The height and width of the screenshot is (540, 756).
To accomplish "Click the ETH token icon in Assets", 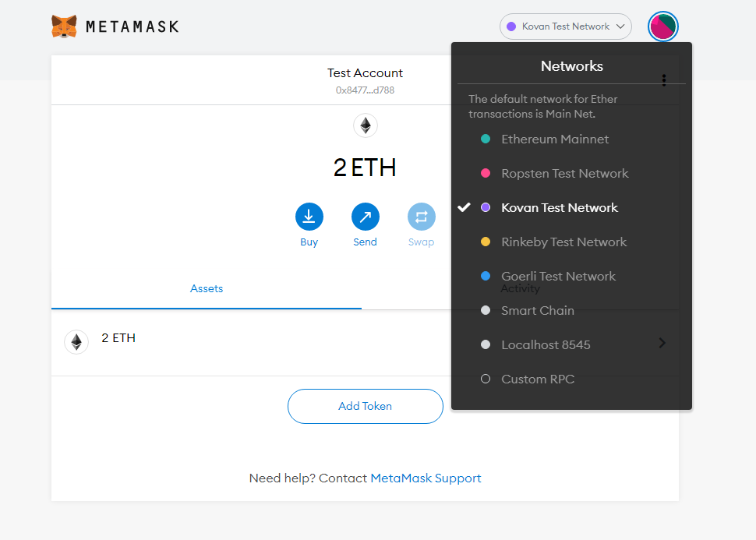I will (76, 342).
